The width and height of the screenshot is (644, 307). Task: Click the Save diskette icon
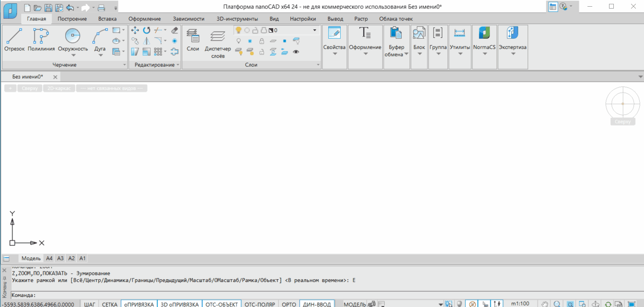coord(48,7)
